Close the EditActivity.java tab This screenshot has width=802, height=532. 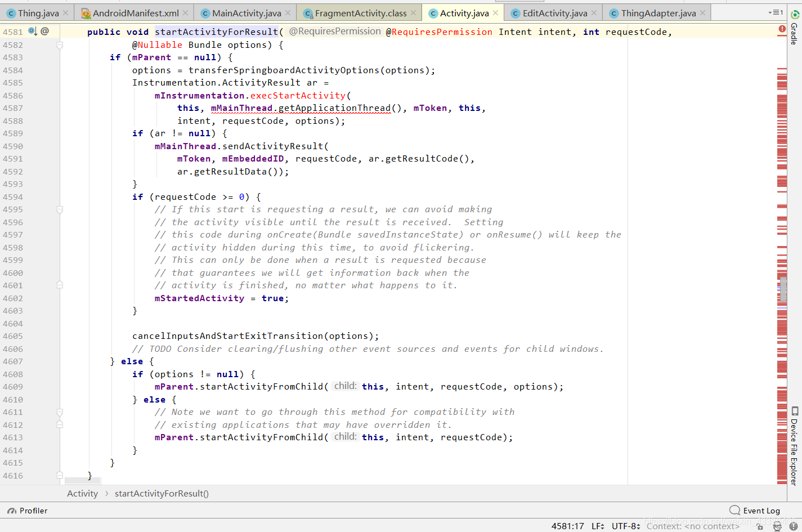(594, 13)
